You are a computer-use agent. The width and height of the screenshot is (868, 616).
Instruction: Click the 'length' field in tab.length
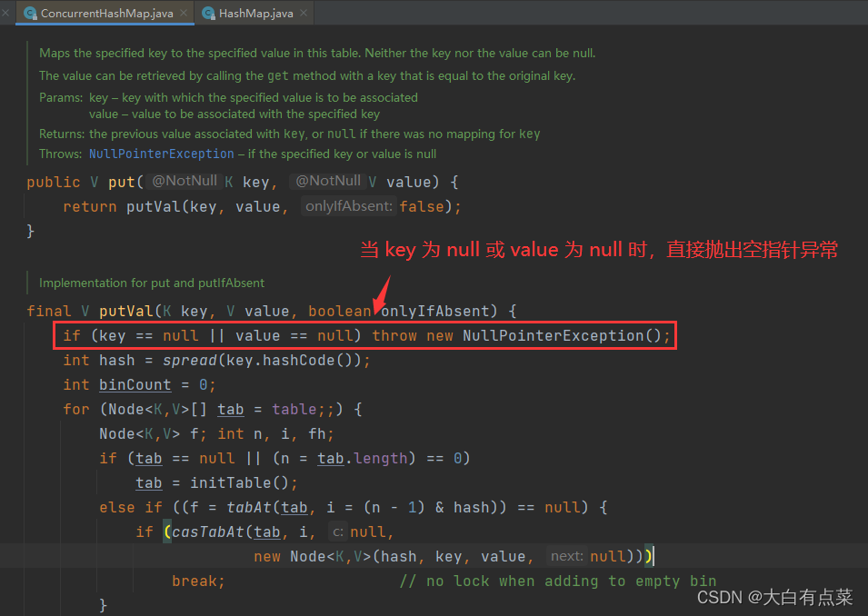click(x=380, y=458)
